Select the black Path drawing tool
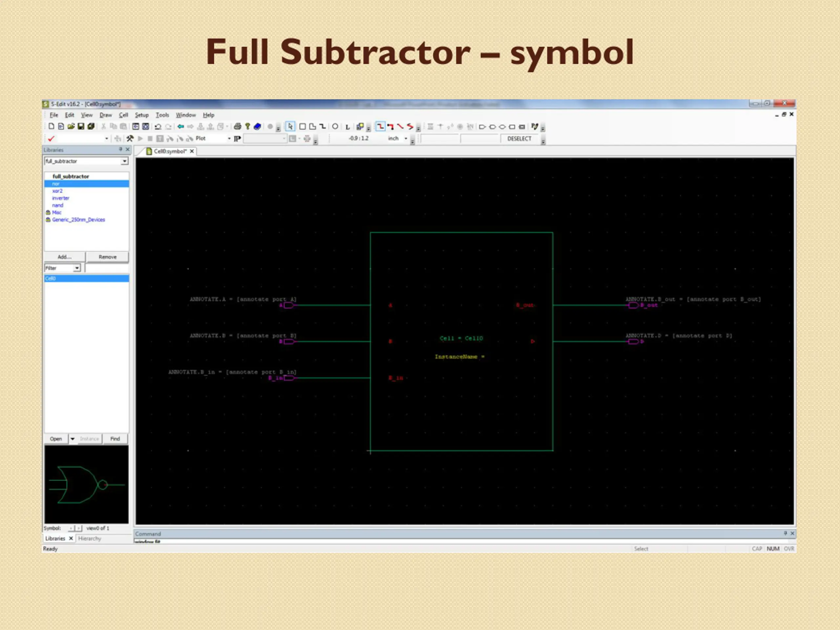Viewport: 840px width, 630px height. pyautogui.click(x=323, y=126)
